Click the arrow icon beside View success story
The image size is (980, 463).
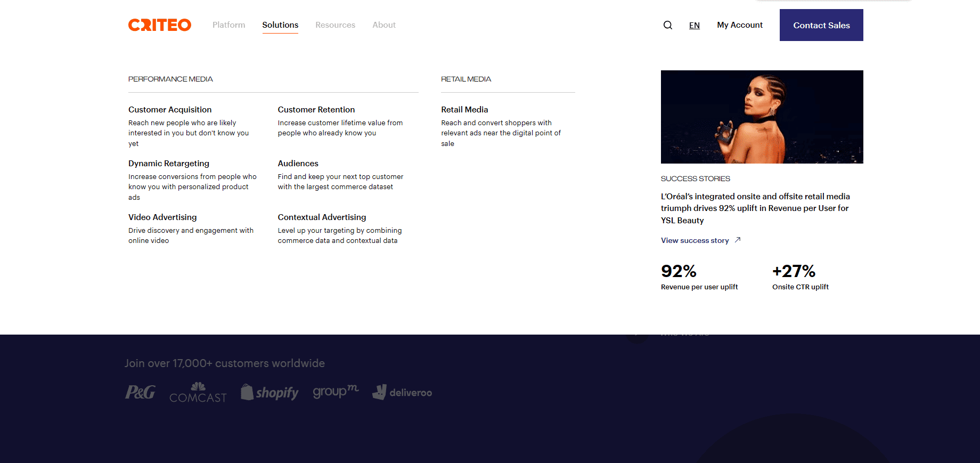pyautogui.click(x=738, y=240)
